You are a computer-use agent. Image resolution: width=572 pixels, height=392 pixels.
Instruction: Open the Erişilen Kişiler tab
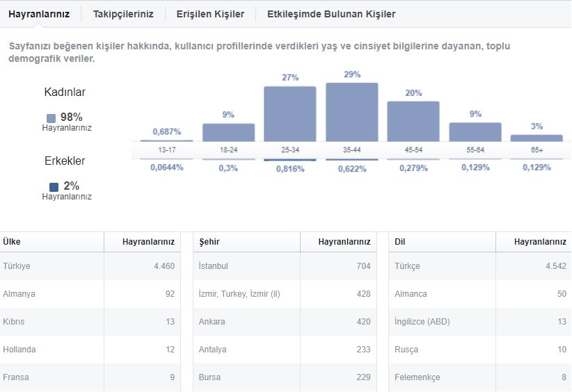click(x=210, y=14)
